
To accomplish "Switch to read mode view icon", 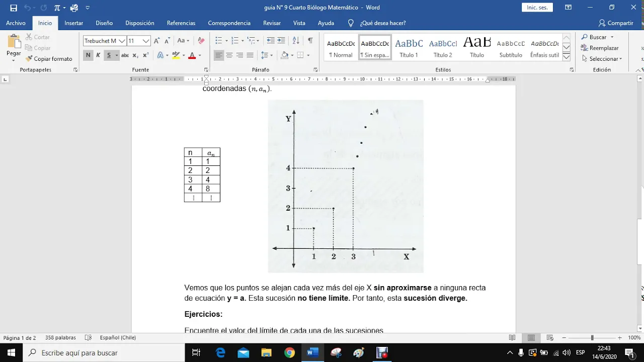I will pos(512,338).
